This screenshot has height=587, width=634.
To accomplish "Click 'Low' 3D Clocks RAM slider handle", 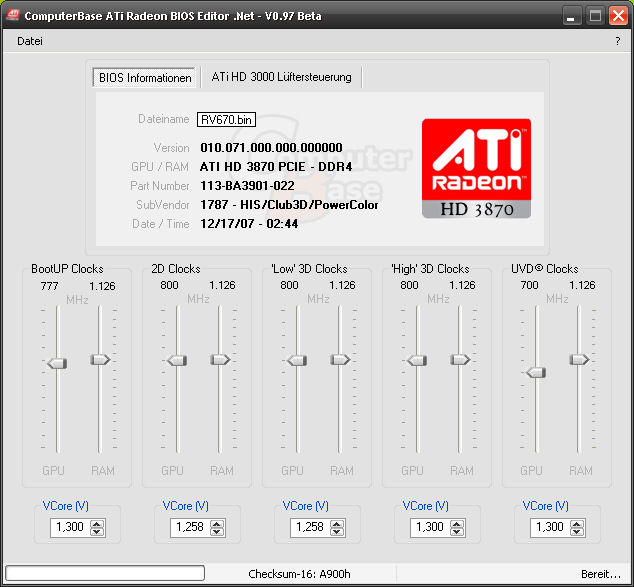I will [x=340, y=359].
